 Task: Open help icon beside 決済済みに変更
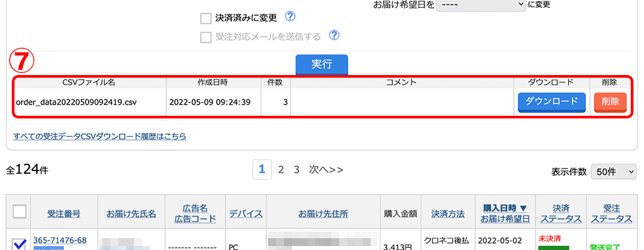tap(290, 16)
